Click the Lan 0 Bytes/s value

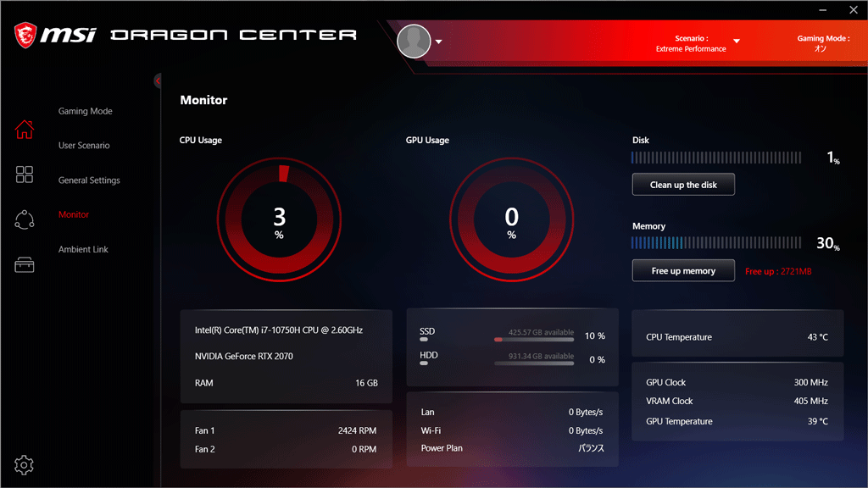pos(586,413)
